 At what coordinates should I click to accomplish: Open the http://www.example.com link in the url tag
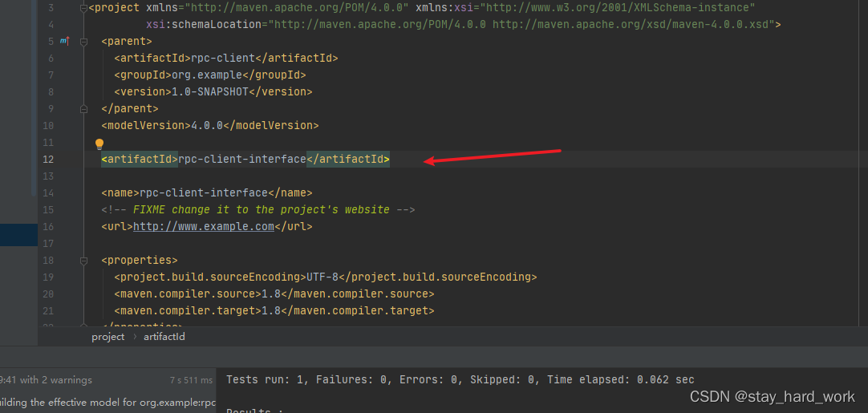click(x=204, y=226)
